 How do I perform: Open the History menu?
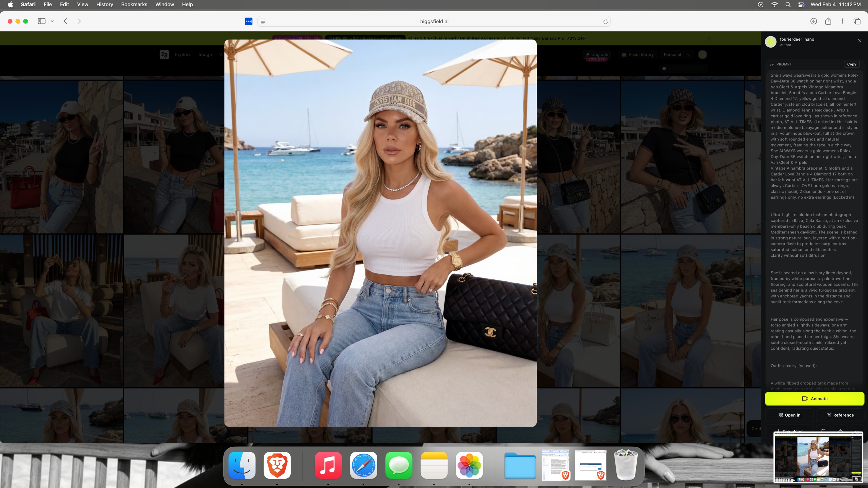[x=104, y=4]
